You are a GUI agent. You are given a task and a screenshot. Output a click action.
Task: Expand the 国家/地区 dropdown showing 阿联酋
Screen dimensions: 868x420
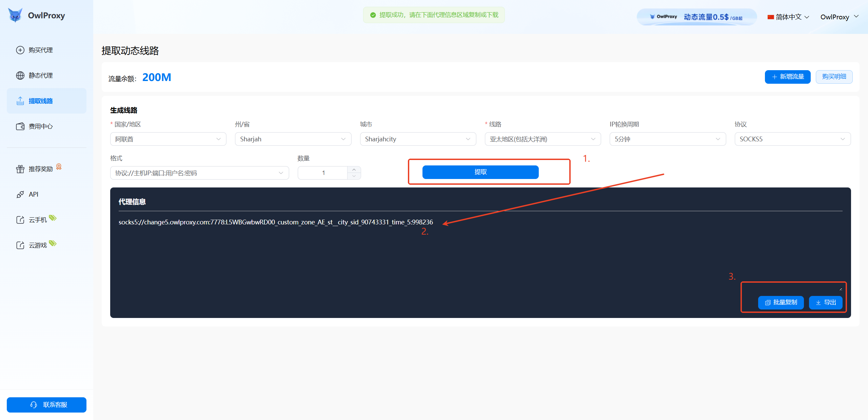[x=168, y=139]
